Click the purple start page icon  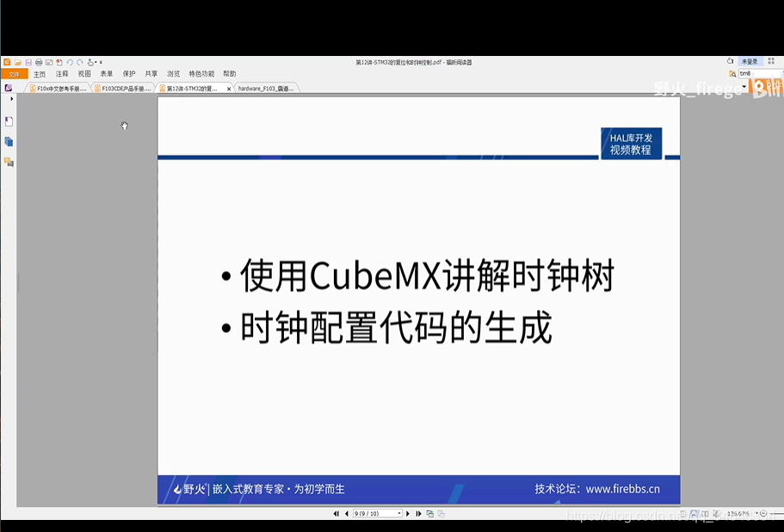click(9, 88)
